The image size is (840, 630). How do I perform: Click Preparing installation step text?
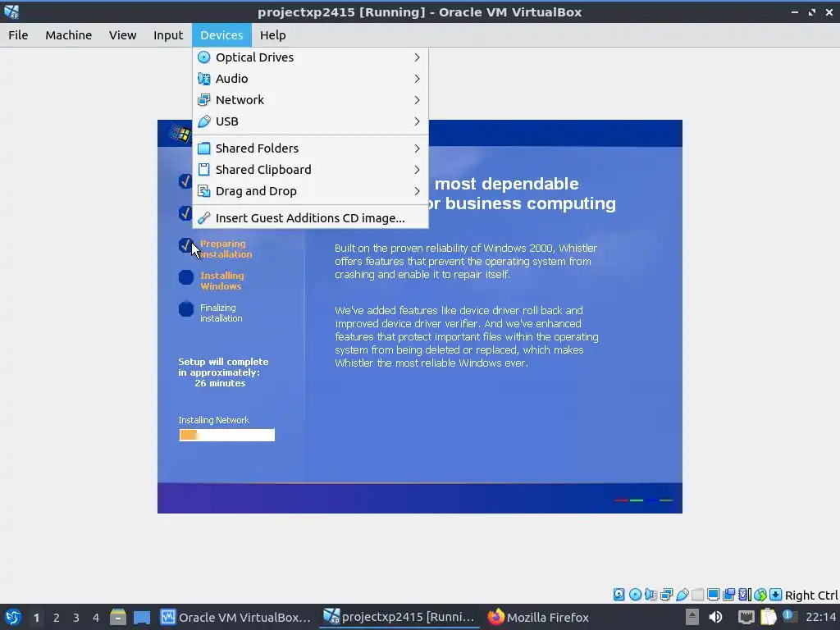226,249
